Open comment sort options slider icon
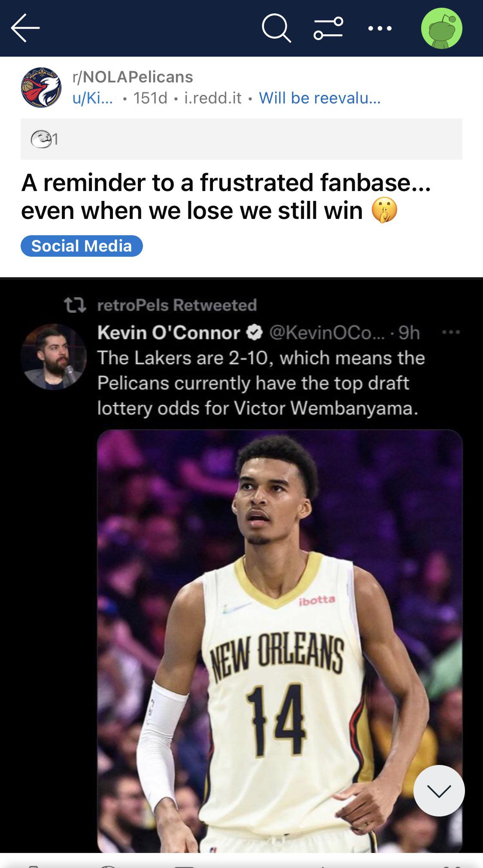The image size is (483, 868). point(328,28)
